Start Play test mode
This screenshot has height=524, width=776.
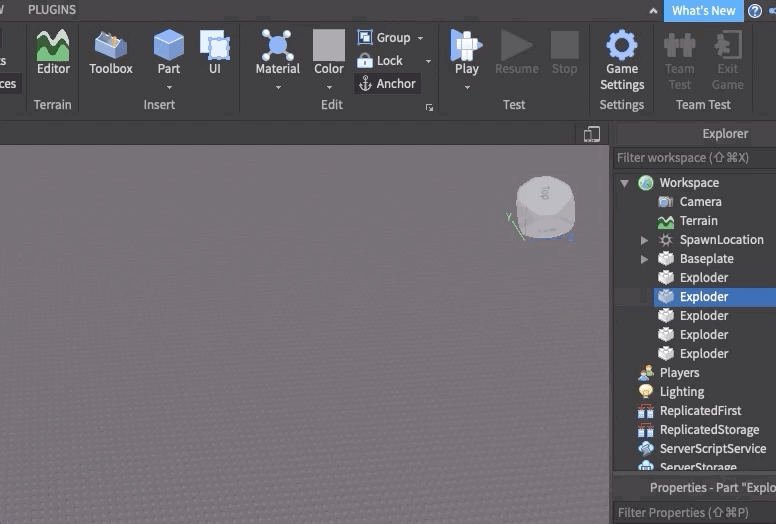click(467, 52)
